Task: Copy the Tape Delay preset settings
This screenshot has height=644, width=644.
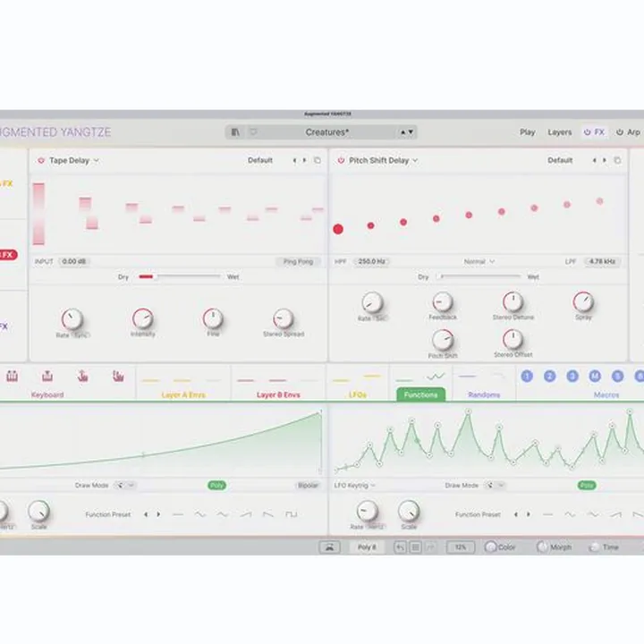Action: (318, 160)
